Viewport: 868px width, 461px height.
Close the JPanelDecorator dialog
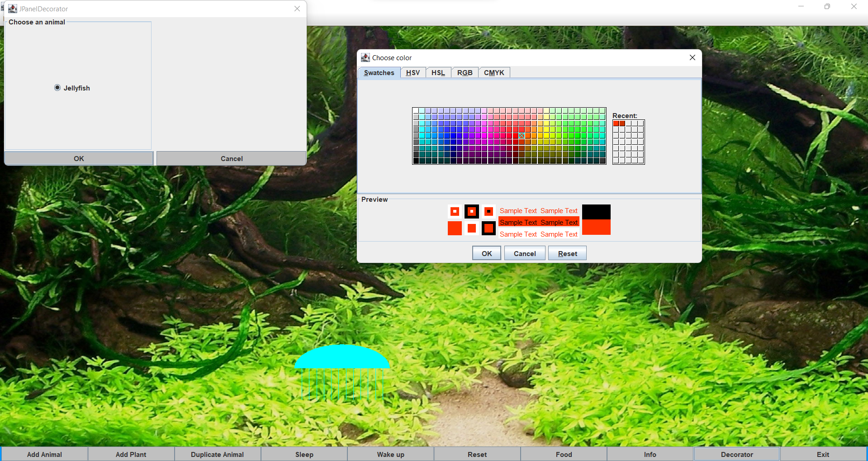pyautogui.click(x=297, y=9)
